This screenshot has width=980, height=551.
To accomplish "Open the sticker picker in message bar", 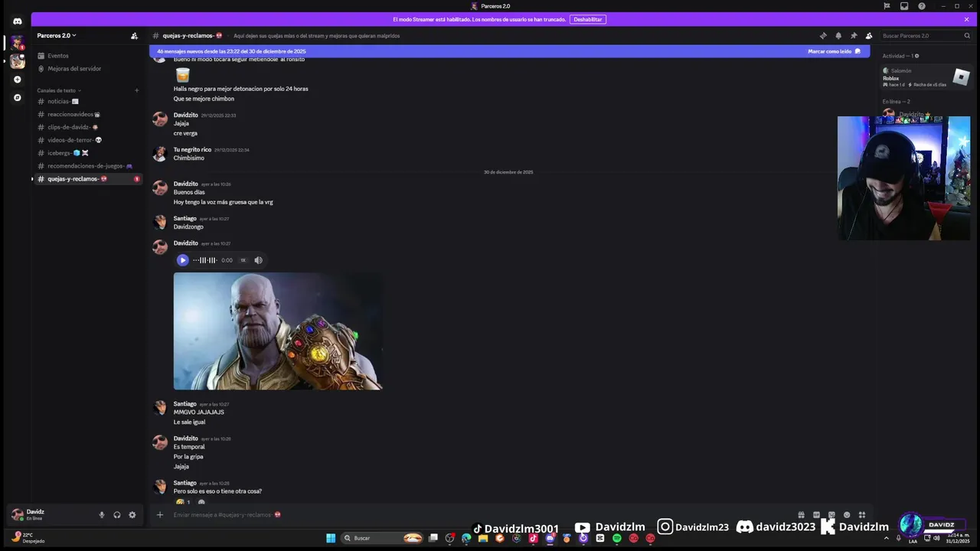I will [831, 515].
